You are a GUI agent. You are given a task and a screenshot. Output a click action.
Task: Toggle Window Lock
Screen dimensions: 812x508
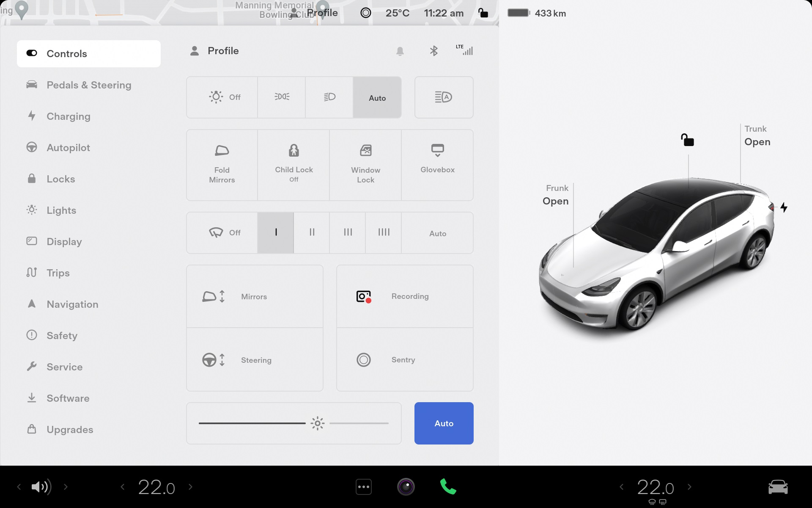pos(365,165)
